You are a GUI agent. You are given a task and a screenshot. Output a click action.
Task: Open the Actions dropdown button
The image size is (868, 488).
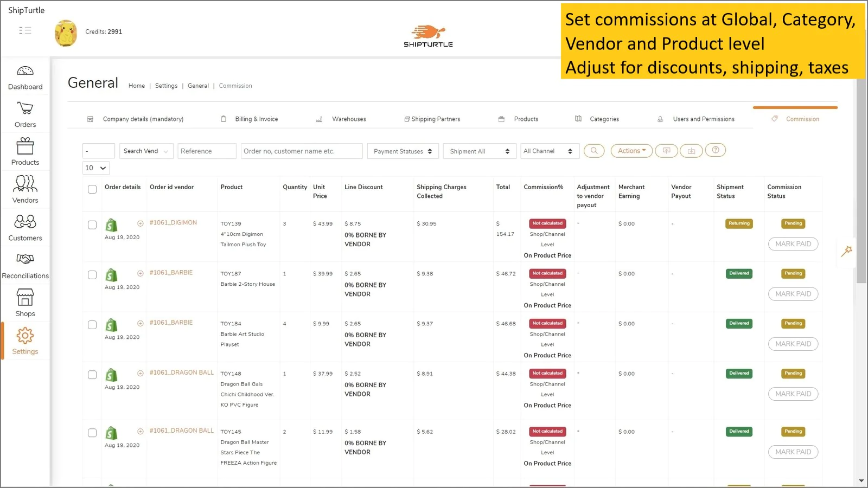pos(631,151)
